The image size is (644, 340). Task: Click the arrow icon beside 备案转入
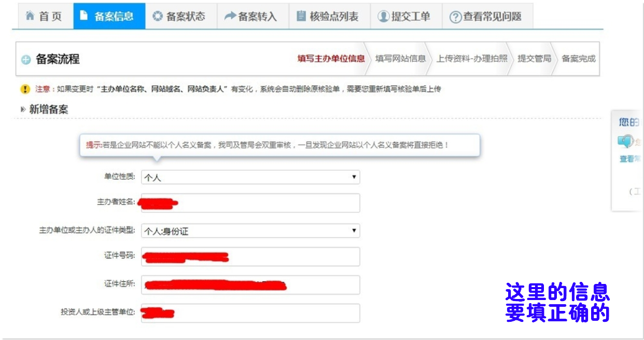point(230,16)
